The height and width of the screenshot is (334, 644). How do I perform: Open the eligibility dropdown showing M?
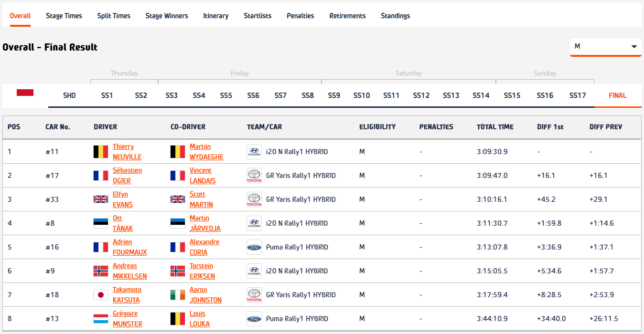click(605, 47)
